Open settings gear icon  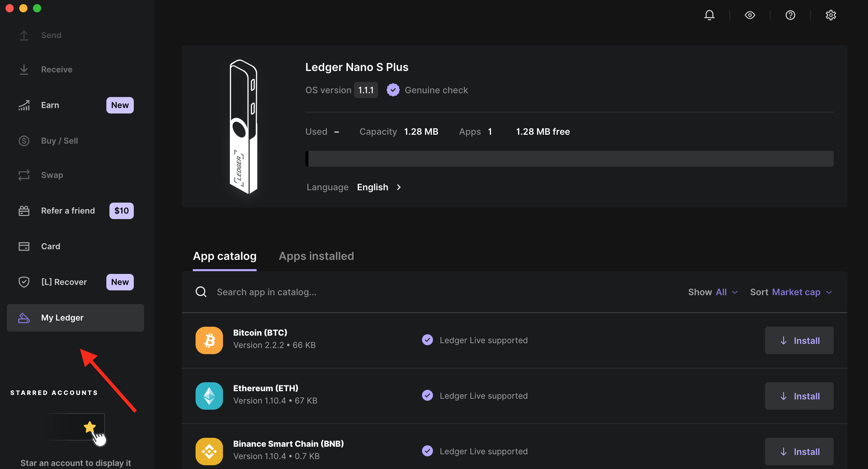[x=831, y=15]
